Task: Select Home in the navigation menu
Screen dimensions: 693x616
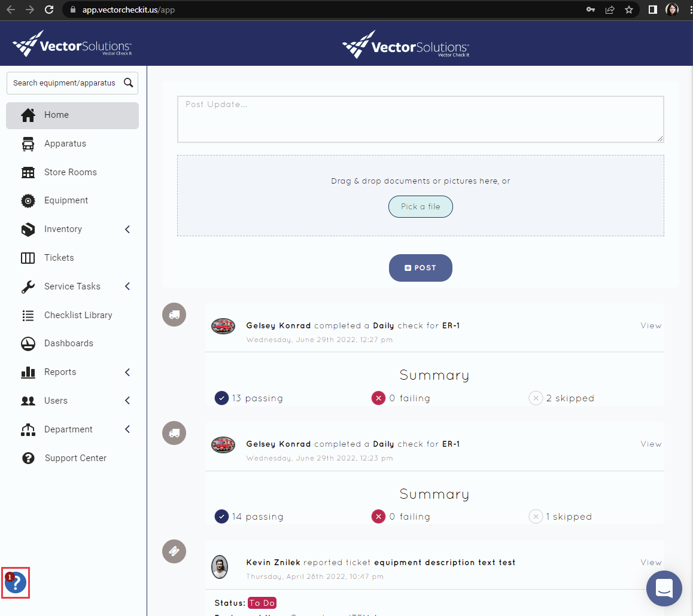Action: tap(56, 114)
